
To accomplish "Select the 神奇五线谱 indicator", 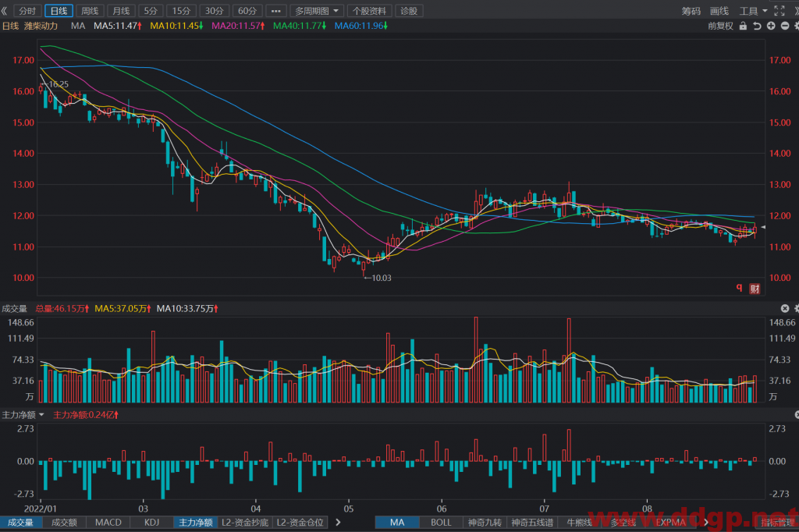I will (532, 523).
